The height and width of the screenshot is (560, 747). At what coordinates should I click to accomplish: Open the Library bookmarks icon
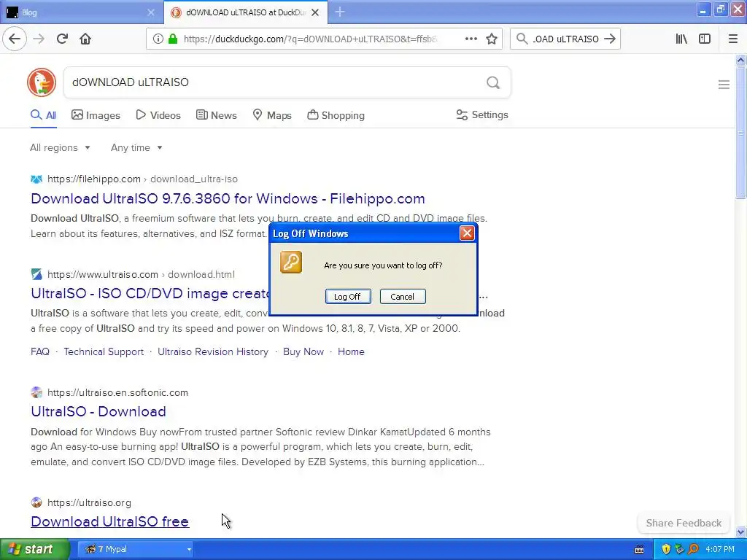tap(681, 39)
